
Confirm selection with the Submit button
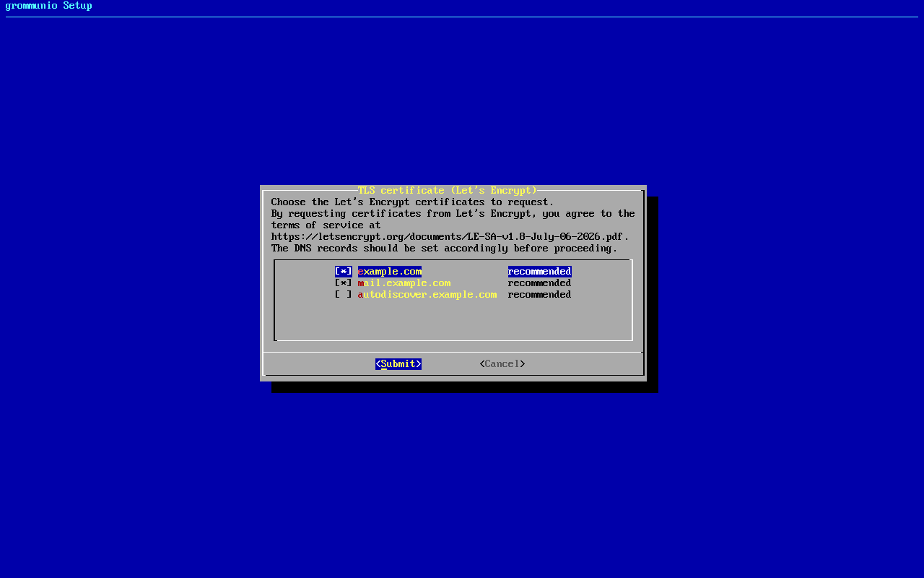tap(398, 364)
